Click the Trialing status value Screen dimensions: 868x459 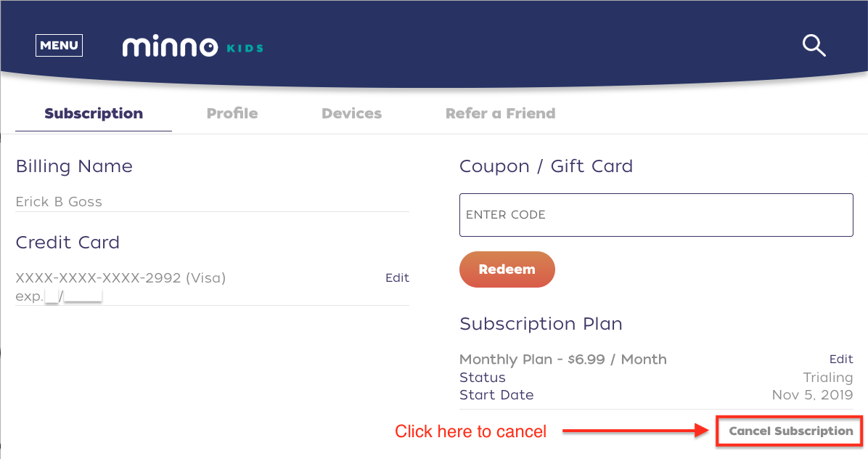click(x=827, y=378)
